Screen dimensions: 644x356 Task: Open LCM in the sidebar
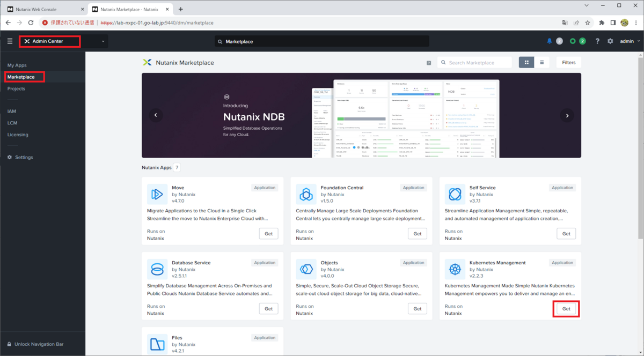[12, 123]
